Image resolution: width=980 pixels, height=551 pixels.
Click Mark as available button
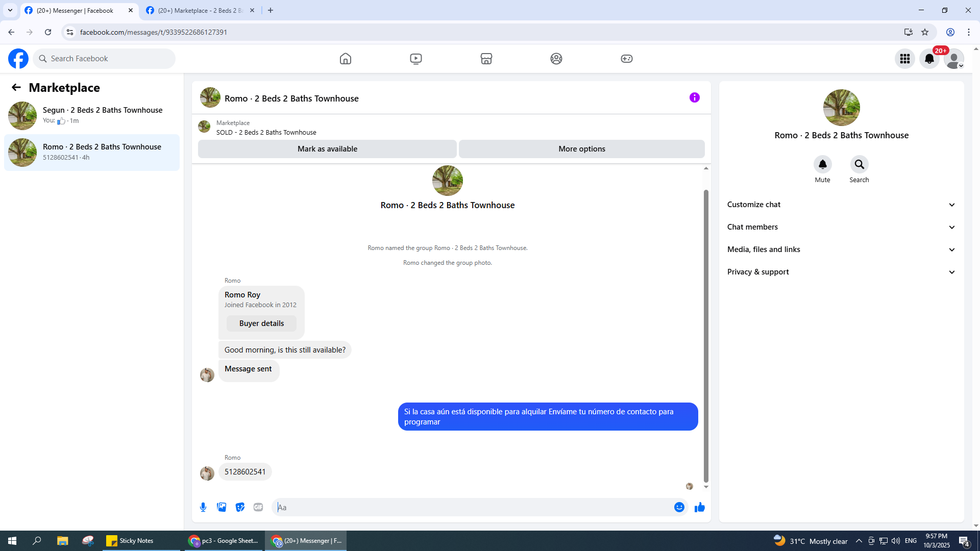(327, 149)
